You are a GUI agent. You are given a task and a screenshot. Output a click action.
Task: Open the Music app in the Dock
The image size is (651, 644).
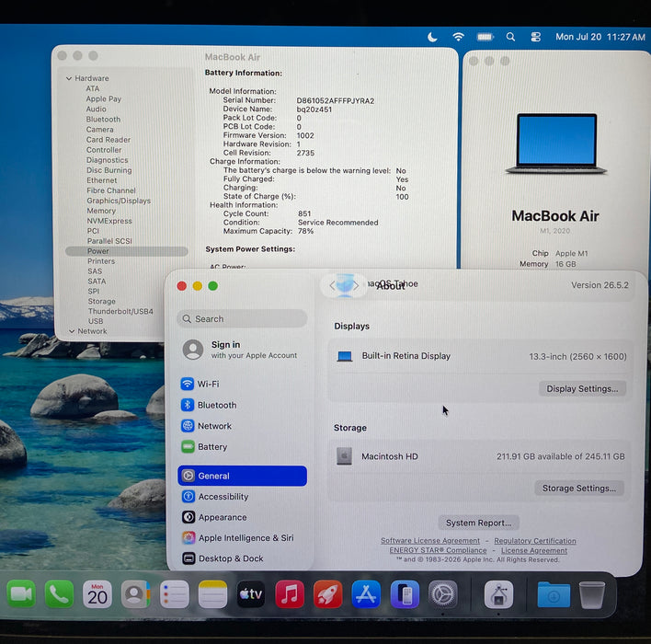pyautogui.click(x=290, y=594)
